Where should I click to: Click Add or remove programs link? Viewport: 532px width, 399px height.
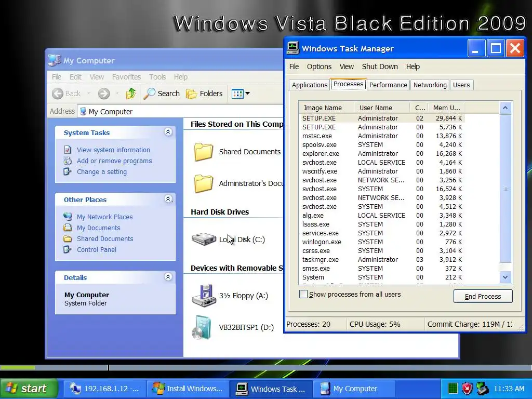tap(114, 161)
